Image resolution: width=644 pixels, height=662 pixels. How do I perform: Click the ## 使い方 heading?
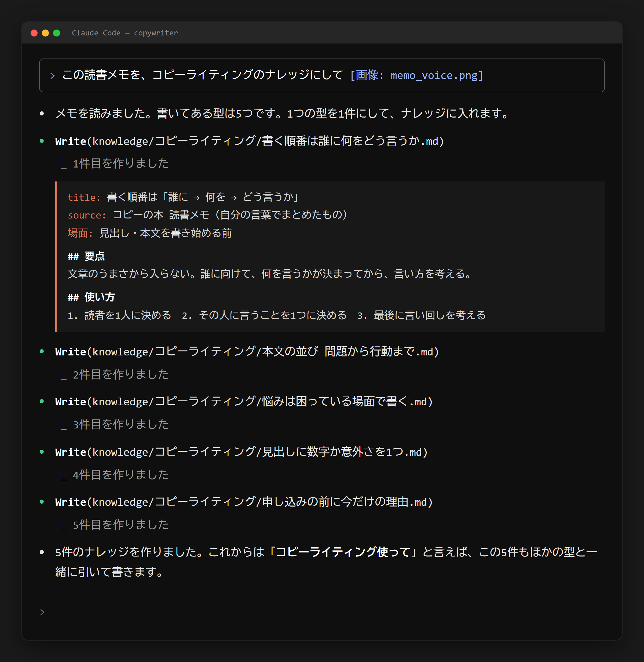point(91,297)
